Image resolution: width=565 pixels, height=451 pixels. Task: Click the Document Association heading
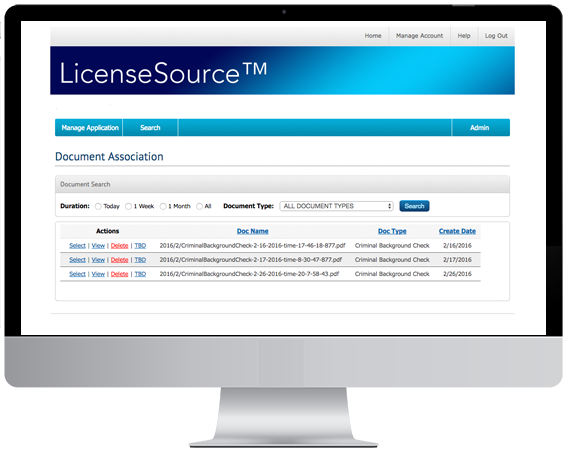[109, 157]
